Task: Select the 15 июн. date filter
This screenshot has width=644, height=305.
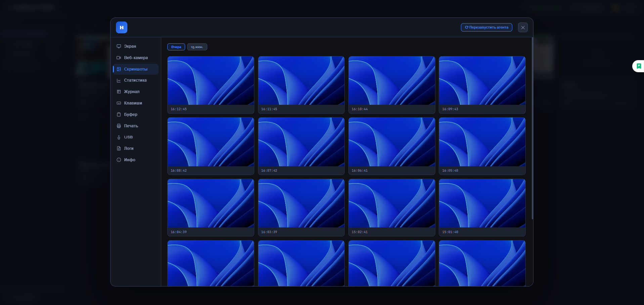Action: [x=197, y=47]
